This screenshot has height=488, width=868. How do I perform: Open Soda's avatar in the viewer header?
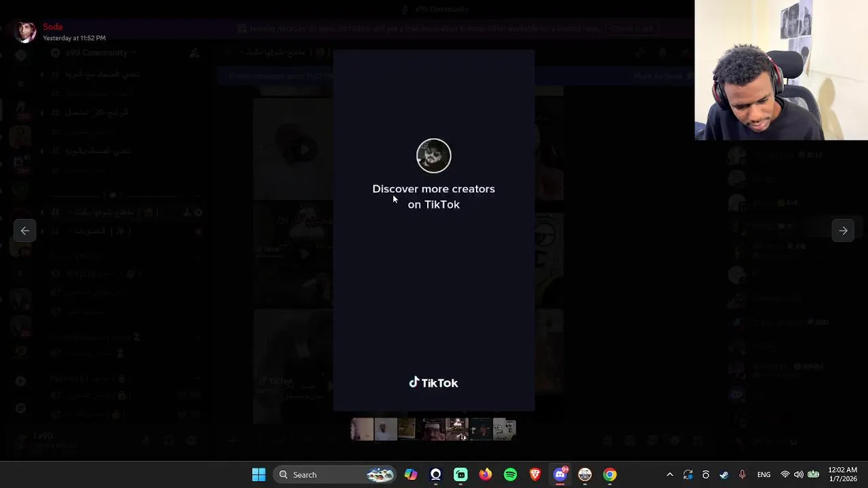25,32
